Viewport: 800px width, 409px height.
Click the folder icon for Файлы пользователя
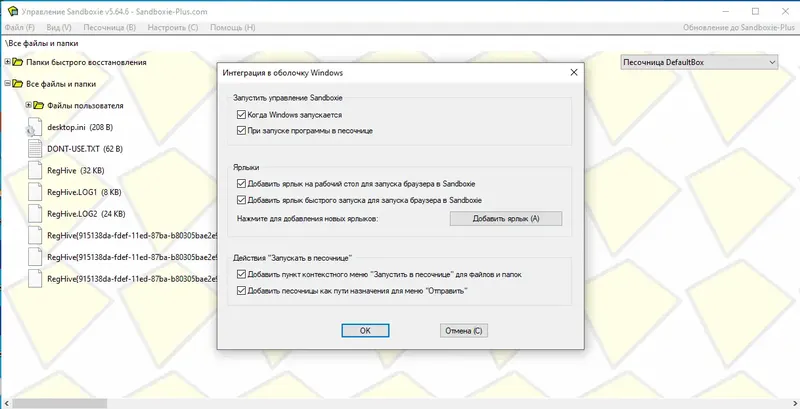point(39,106)
